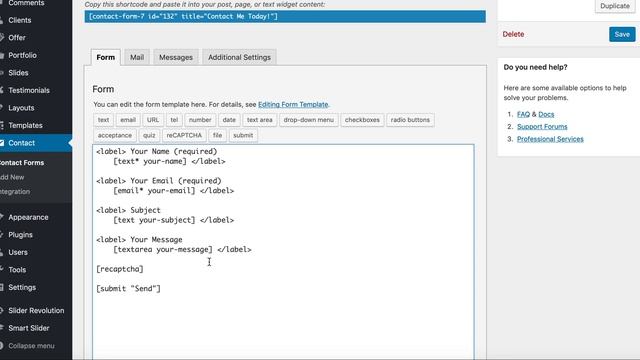Insert a reCAPTCHA tag
The height and width of the screenshot is (360, 640).
click(184, 136)
